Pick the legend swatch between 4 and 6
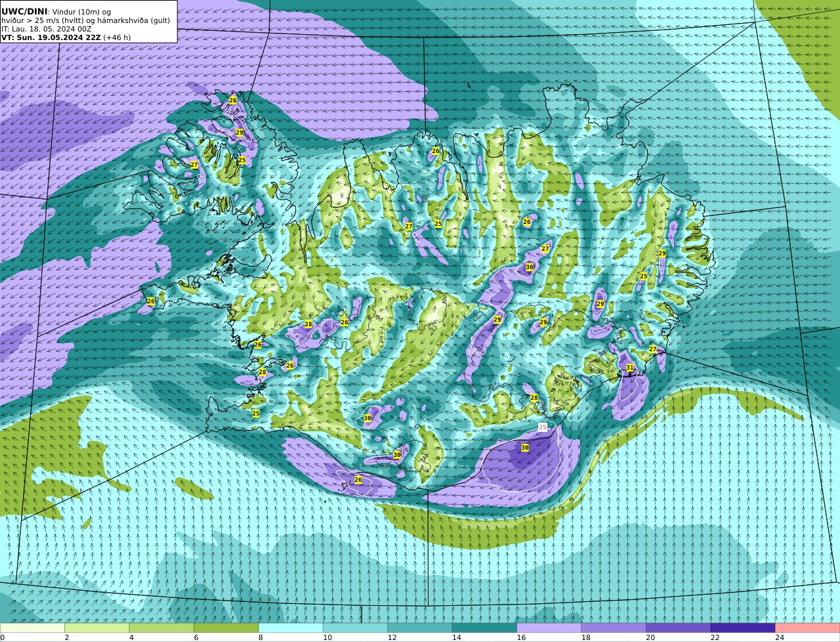Image resolution: width=840 pixels, height=642 pixels. pos(161,628)
